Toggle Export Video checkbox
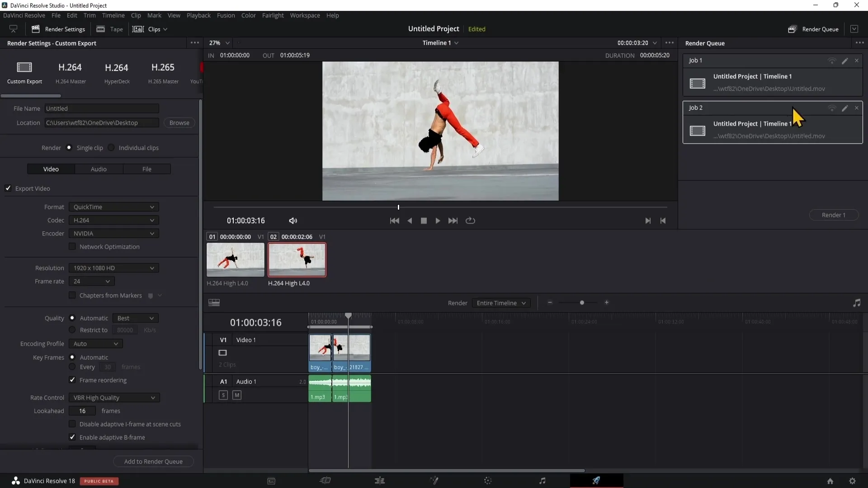Image resolution: width=868 pixels, height=488 pixels. pos(8,188)
